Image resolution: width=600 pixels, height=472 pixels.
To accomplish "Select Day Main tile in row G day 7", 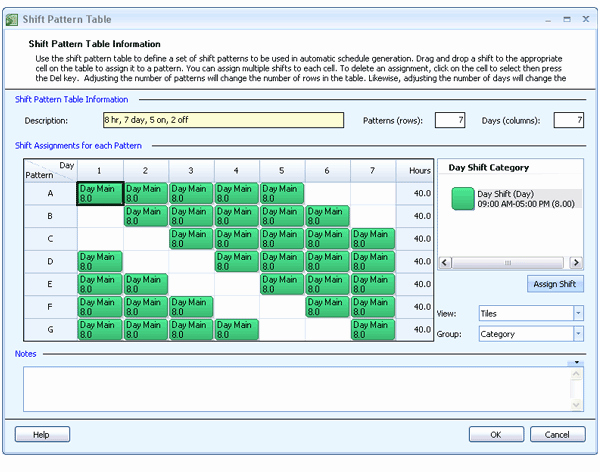I will click(x=373, y=330).
